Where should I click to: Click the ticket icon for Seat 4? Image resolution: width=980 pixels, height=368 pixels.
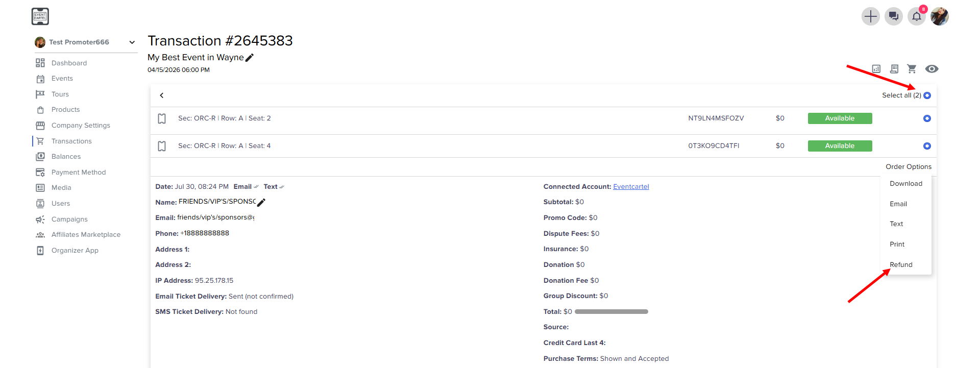click(162, 146)
